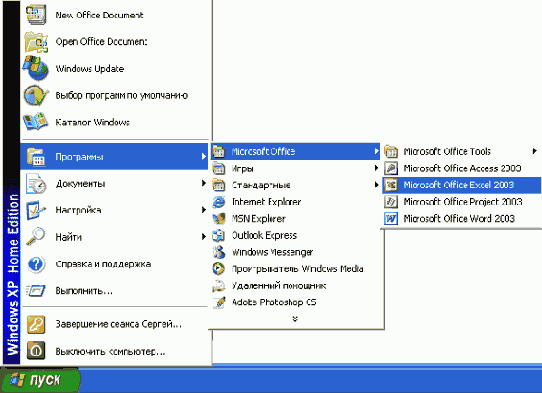Launch Microsoft Office Excel 2003

pyautogui.click(x=461, y=185)
